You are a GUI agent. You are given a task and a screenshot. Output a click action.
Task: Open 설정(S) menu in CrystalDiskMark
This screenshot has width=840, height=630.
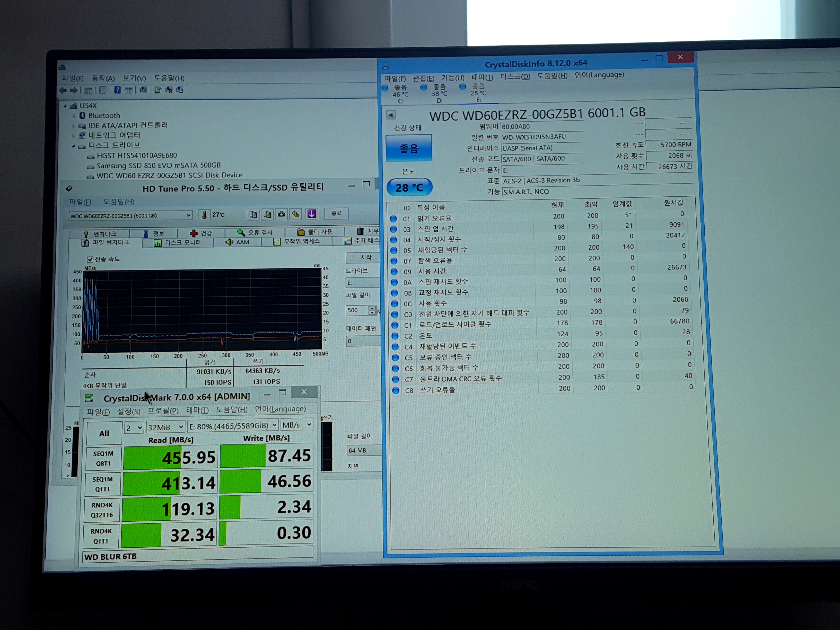(129, 412)
